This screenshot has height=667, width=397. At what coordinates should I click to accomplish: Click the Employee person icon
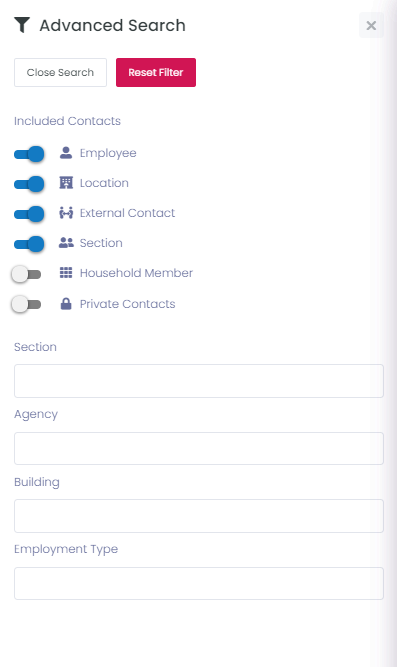tap(66, 153)
